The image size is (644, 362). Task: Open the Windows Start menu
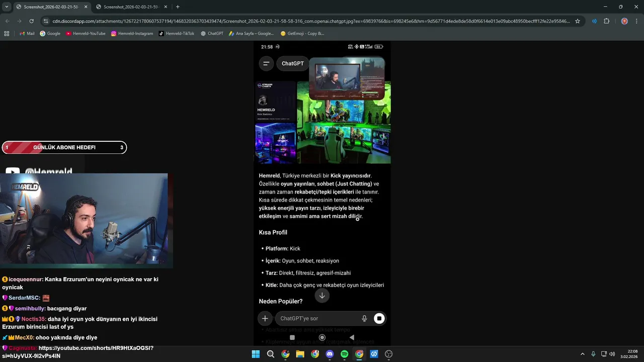pos(256,354)
